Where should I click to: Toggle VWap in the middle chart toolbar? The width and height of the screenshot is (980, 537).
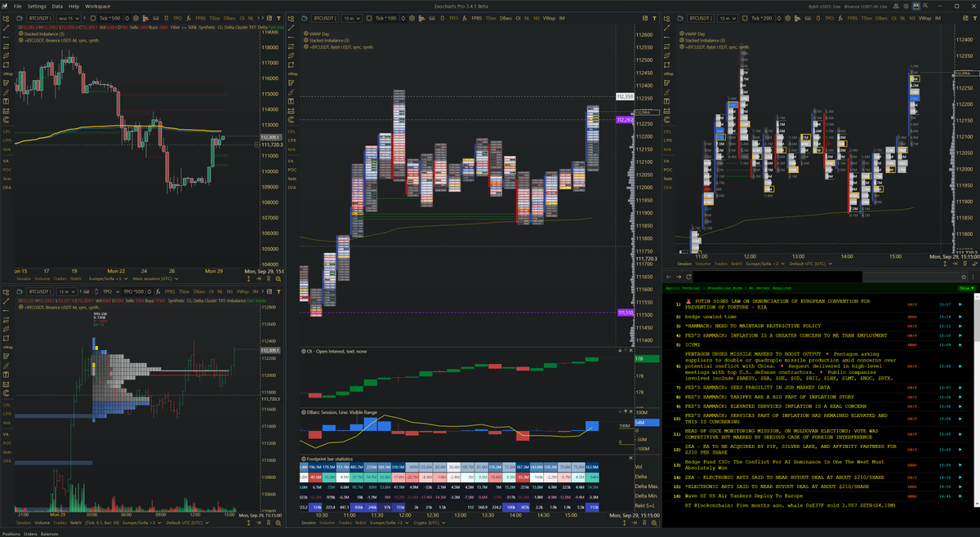point(549,18)
